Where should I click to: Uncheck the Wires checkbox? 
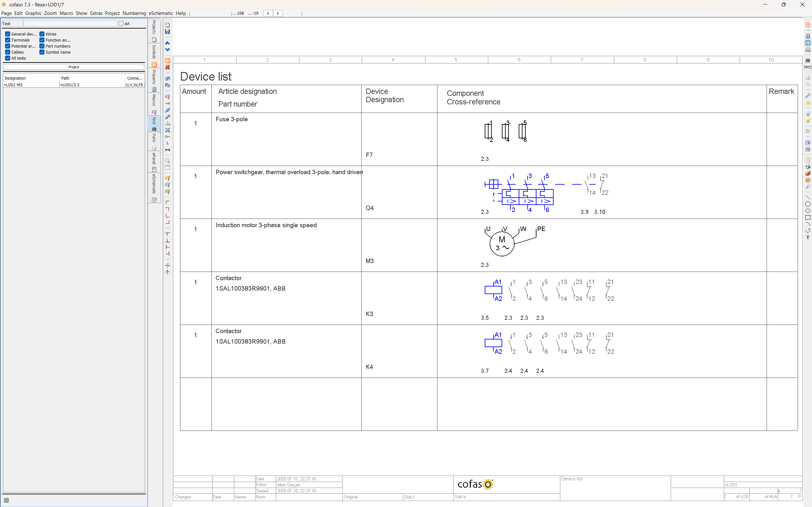point(42,34)
